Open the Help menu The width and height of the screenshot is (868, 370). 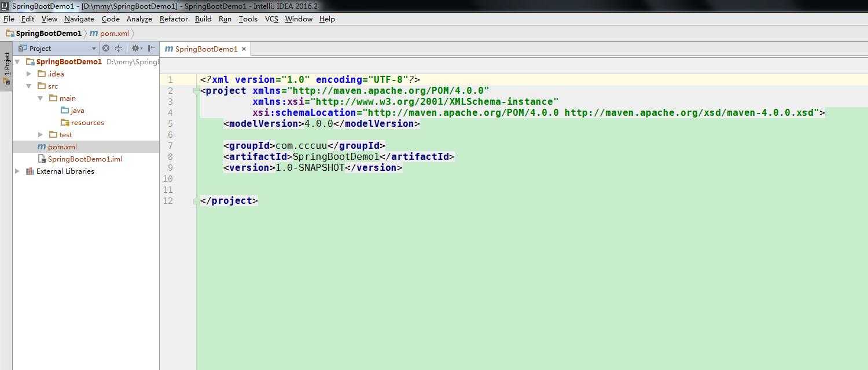coord(327,19)
